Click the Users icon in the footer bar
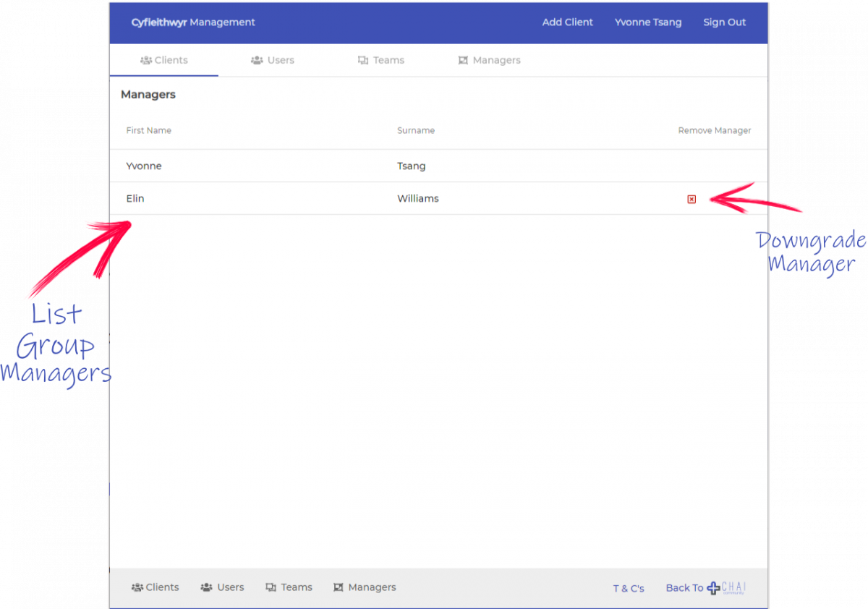Image resolution: width=868 pixels, height=609 pixels. coord(205,587)
